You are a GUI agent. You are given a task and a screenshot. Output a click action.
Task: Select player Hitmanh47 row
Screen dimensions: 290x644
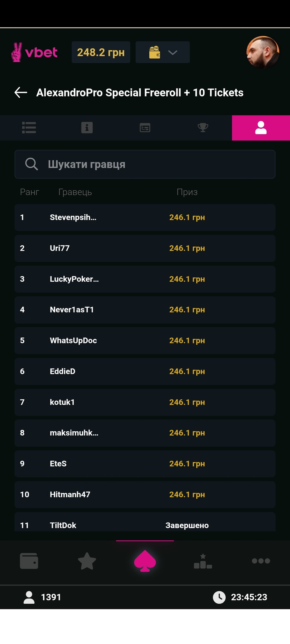145,494
